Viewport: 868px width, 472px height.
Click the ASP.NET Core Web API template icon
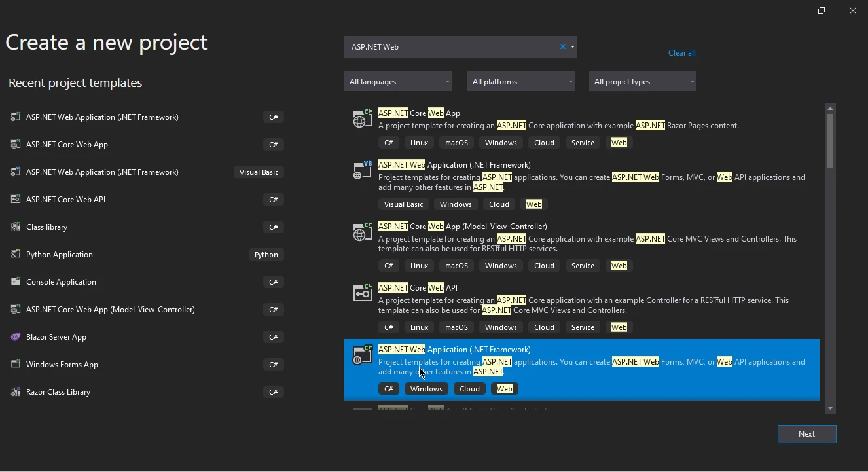click(362, 293)
